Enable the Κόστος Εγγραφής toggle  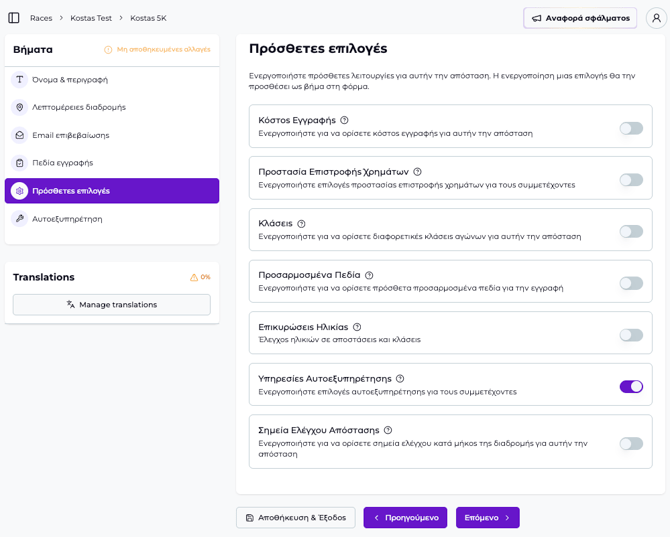pos(630,128)
